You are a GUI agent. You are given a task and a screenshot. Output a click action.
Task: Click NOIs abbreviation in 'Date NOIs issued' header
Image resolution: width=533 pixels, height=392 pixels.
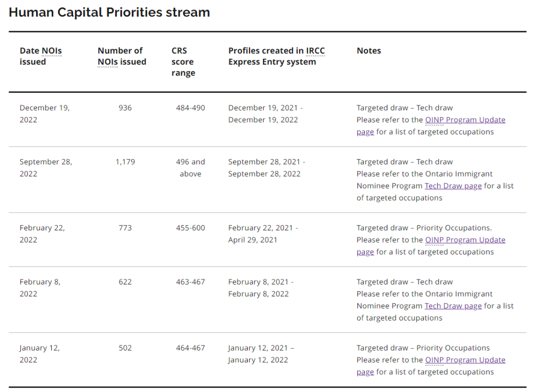point(52,51)
